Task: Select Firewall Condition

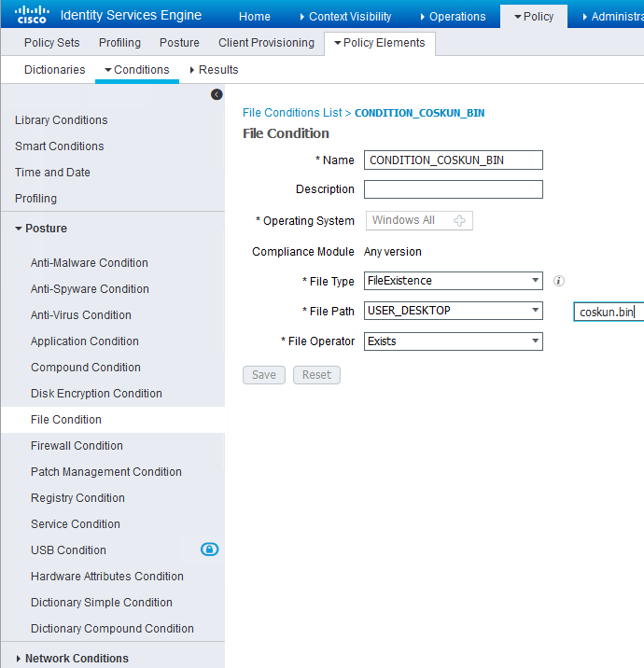Action: click(x=77, y=446)
